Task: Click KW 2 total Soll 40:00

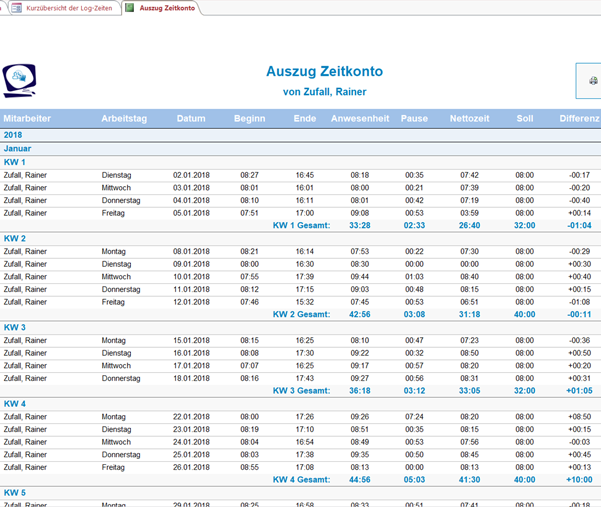Action: pos(524,314)
